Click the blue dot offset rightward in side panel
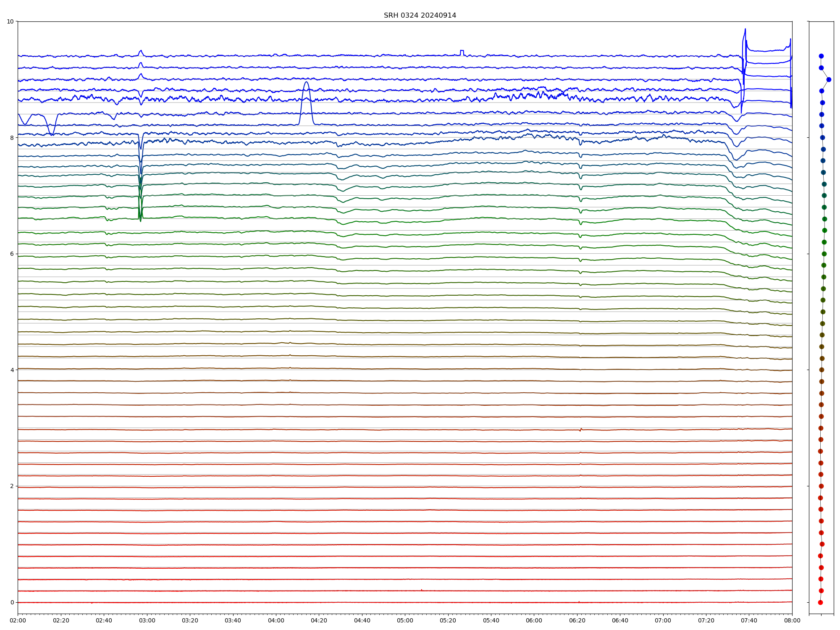The image size is (840, 630). (829, 79)
